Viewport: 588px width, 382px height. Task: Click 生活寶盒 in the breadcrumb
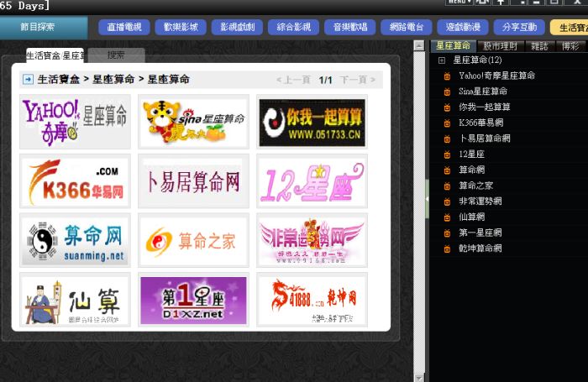[x=59, y=79]
